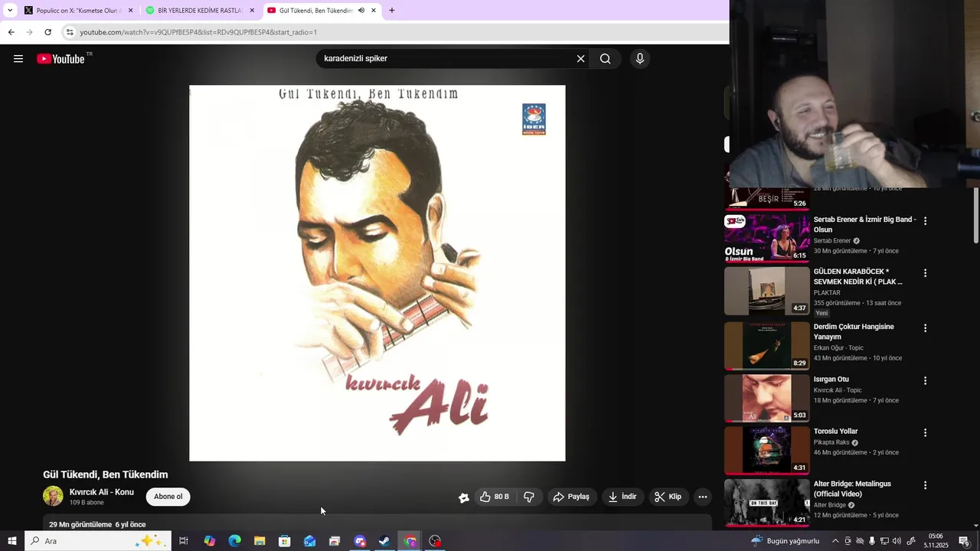The width and height of the screenshot is (980, 551).
Task: Open the notification center icon
Action: (964, 541)
